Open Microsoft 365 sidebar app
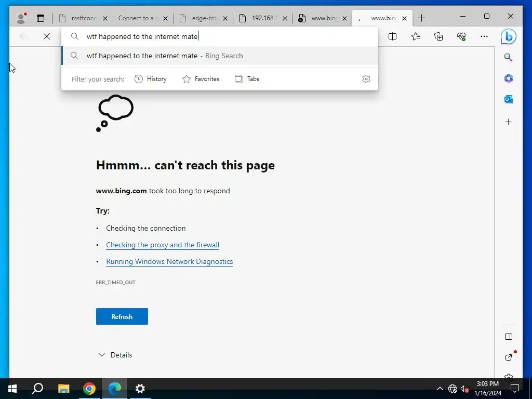 (x=508, y=78)
